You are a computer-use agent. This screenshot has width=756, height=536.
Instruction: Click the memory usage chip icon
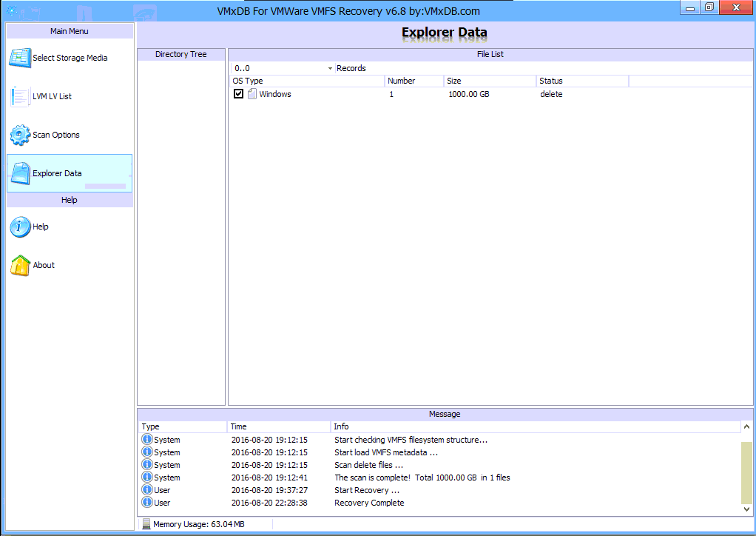click(x=146, y=524)
